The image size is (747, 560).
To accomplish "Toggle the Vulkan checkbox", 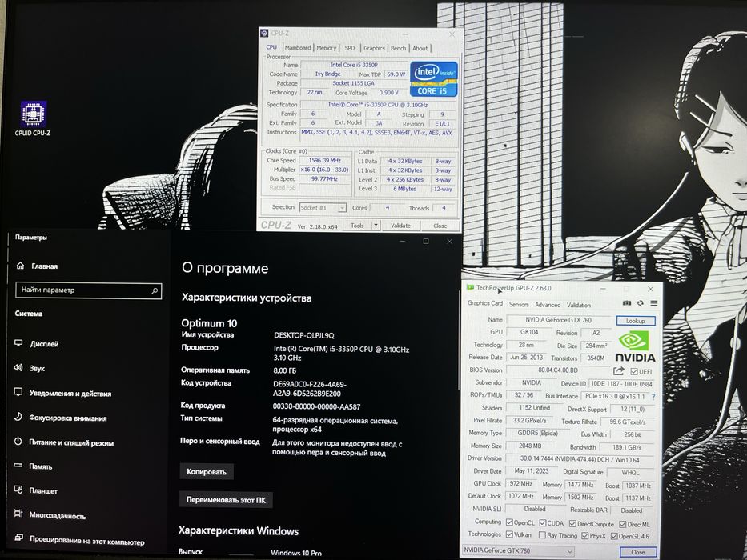I will (509, 534).
